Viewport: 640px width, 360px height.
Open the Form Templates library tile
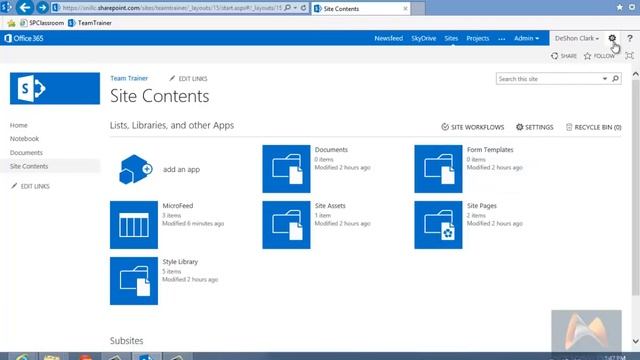(438, 169)
